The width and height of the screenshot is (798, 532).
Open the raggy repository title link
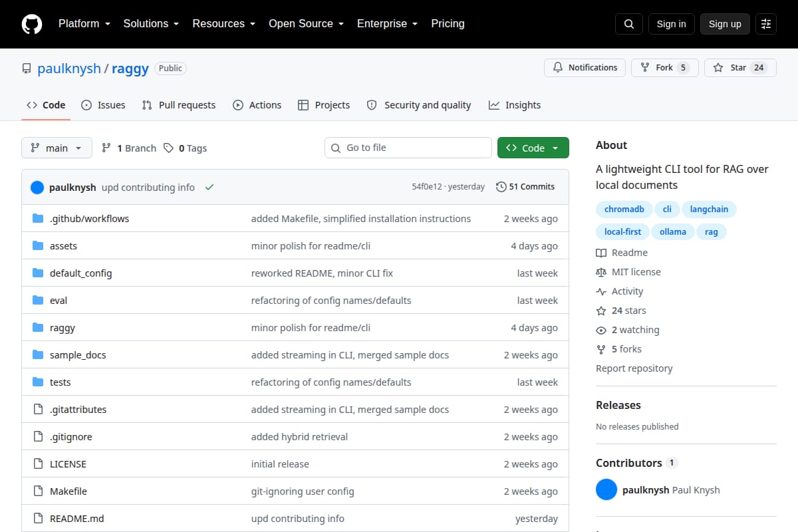tap(130, 68)
